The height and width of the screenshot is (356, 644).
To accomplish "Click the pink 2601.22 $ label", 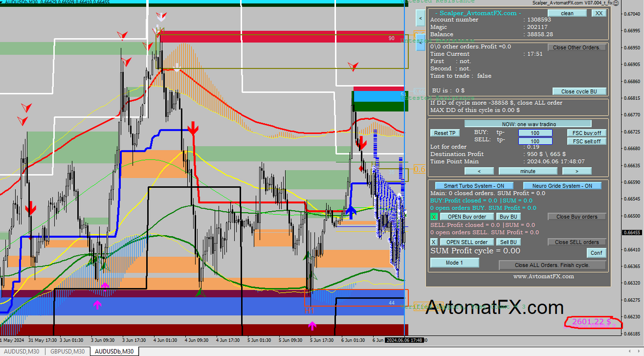I will coord(592,322).
